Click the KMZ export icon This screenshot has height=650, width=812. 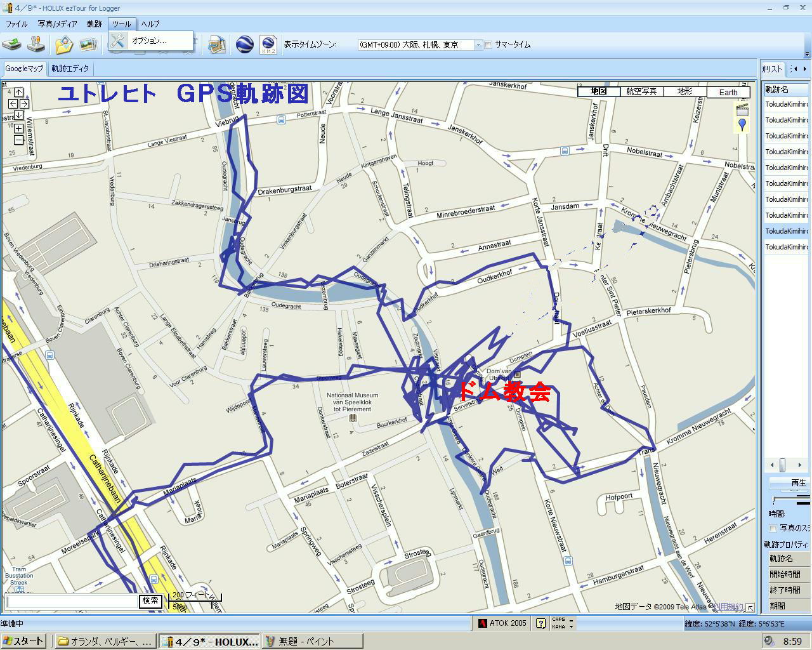268,44
